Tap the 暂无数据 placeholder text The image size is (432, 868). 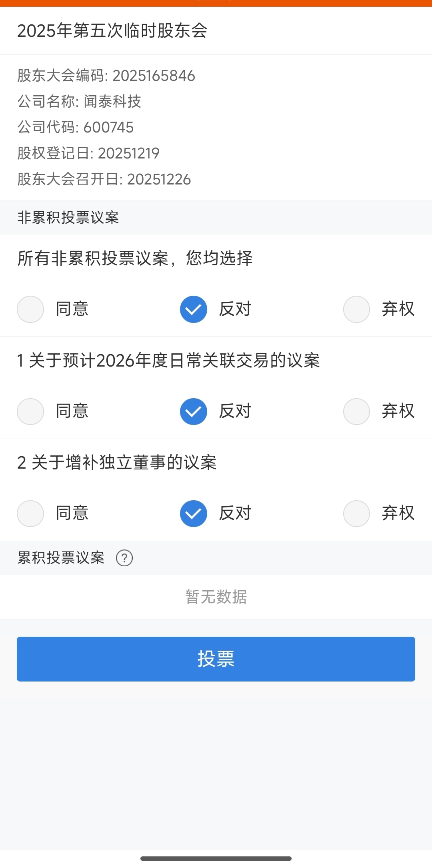coord(216,597)
